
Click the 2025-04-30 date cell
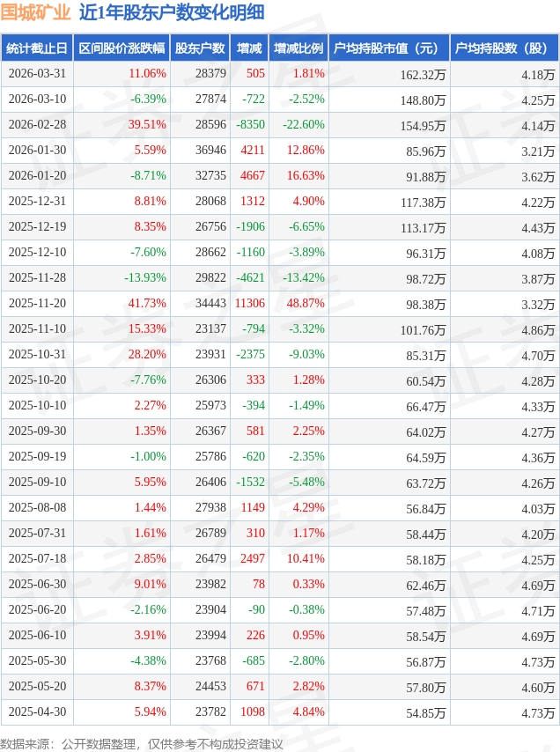coord(37,712)
